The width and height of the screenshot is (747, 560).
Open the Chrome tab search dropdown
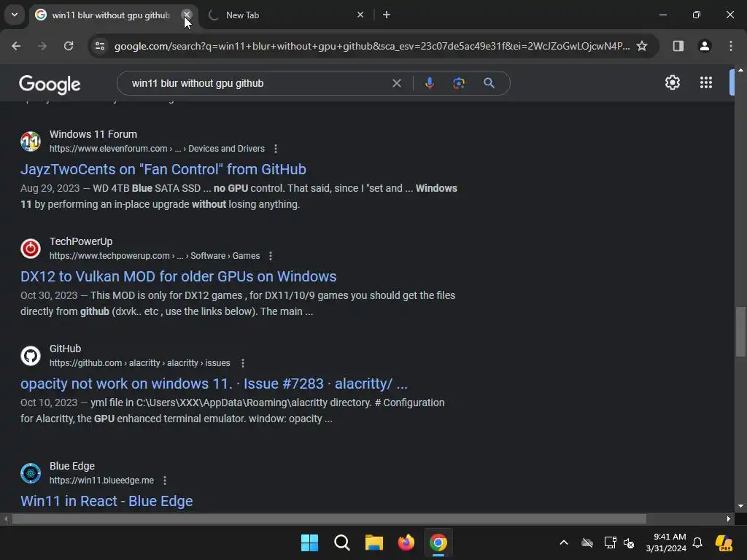(15, 15)
